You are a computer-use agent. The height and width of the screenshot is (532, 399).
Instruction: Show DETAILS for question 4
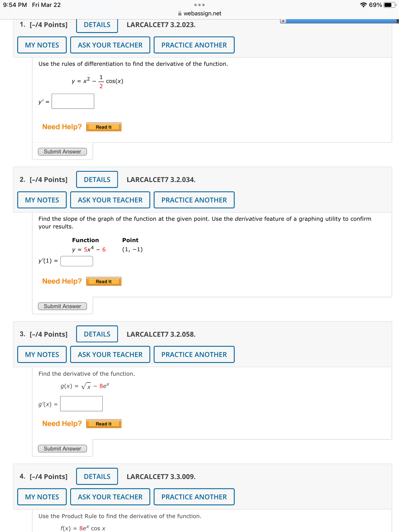click(97, 477)
